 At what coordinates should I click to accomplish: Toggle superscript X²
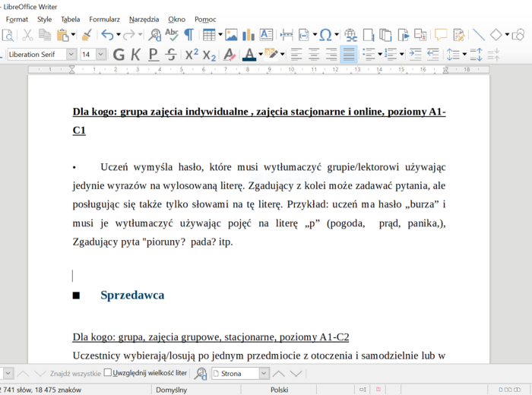coord(192,55)
